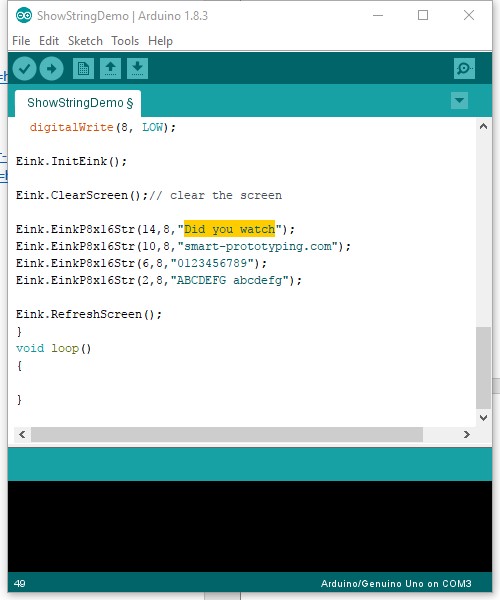Click the horizontal scrollbar right arrow
The width and height of the screenshot is (500, 600).
(x=467, y=434)
